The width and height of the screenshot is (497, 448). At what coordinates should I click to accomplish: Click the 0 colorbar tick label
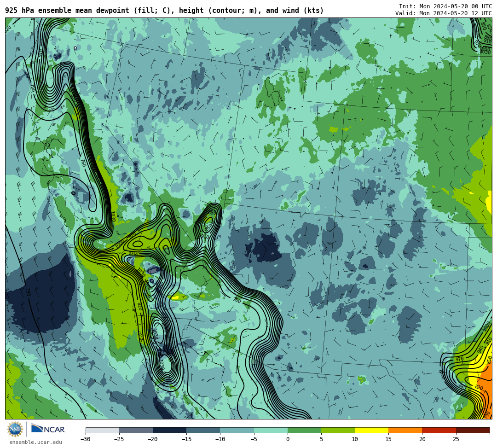tap(288, 439)
